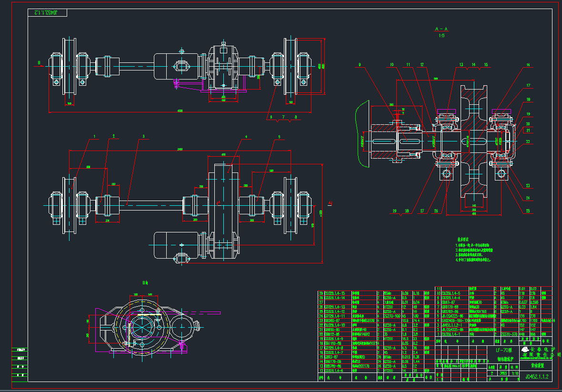Select part balloon number 25 in section view

528,211
